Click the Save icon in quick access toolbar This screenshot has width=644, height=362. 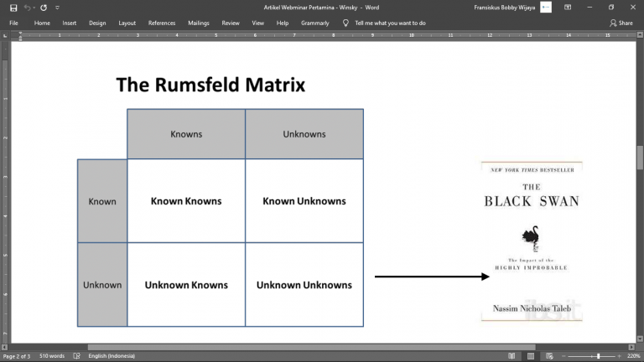(x=13, y=8)
